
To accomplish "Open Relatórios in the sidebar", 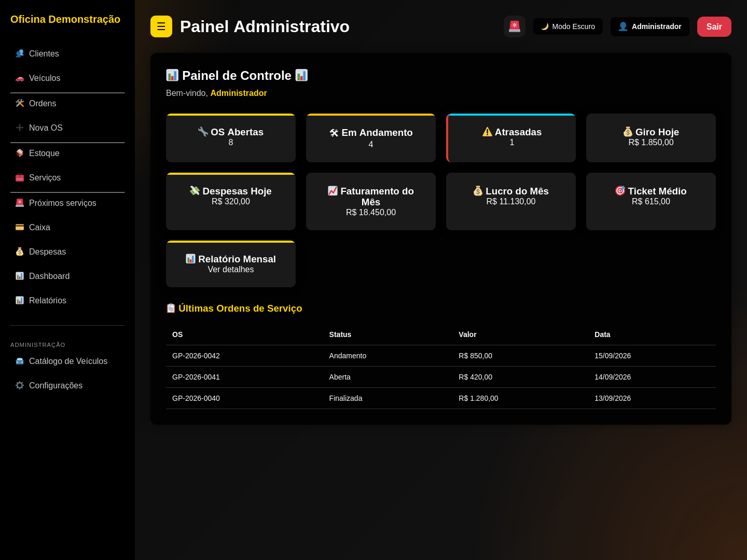I will [67, 301].
